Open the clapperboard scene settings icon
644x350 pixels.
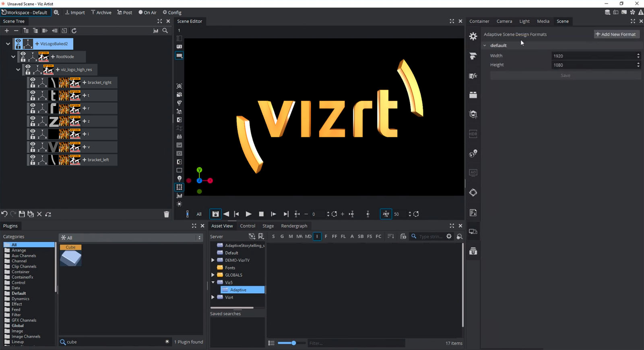click(473, 95)
